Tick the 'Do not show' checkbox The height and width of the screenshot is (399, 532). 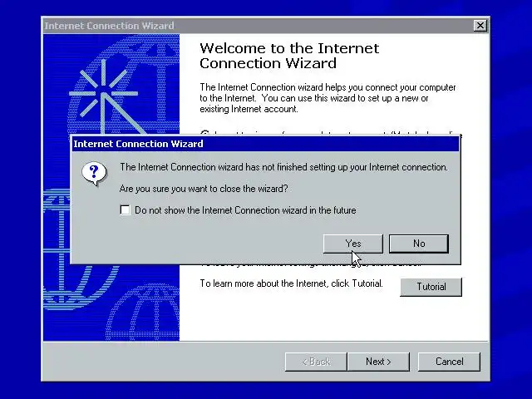(125, 210)
